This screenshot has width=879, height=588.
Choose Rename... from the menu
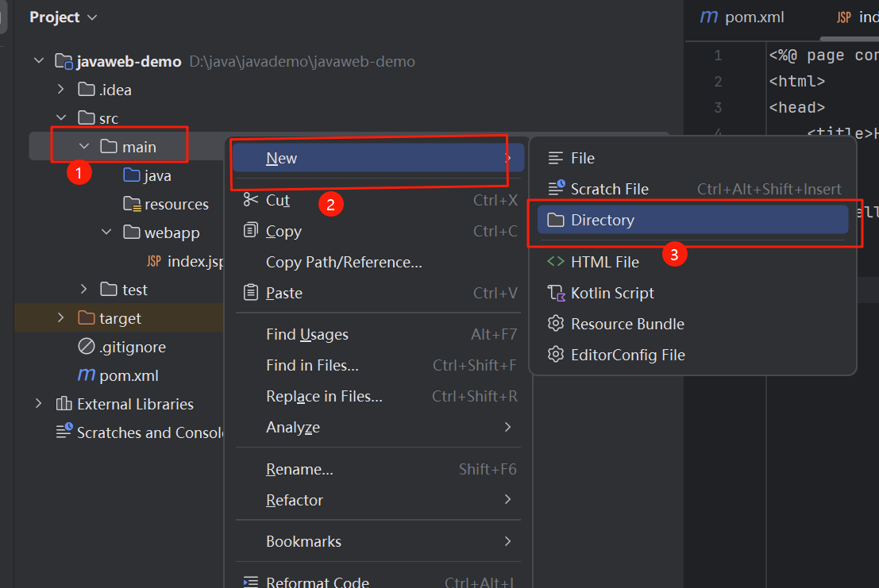[379, 469]
